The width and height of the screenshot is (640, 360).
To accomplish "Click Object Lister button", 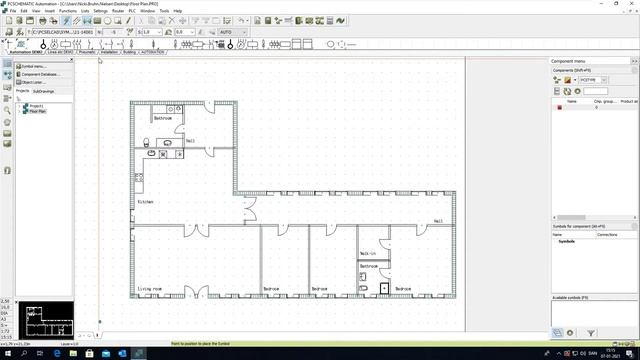I will (44, 82).
